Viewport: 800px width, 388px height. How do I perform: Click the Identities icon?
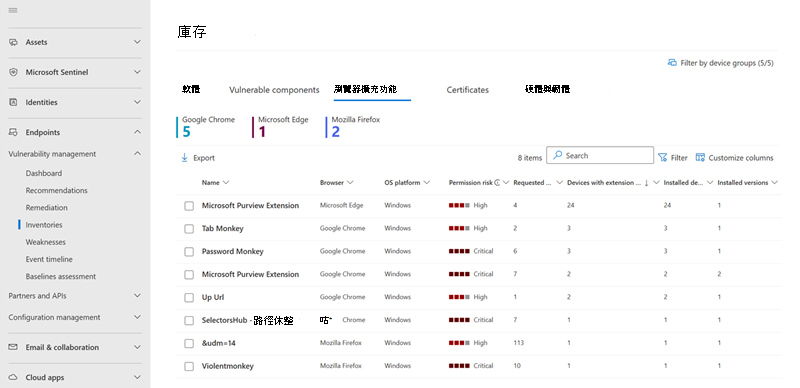pos(13,102)
